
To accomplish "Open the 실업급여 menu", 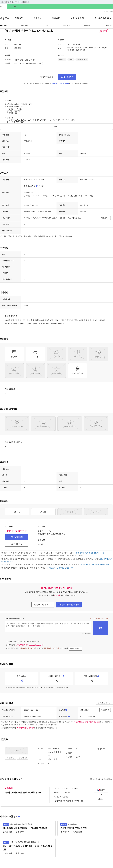I will (56, 18).
